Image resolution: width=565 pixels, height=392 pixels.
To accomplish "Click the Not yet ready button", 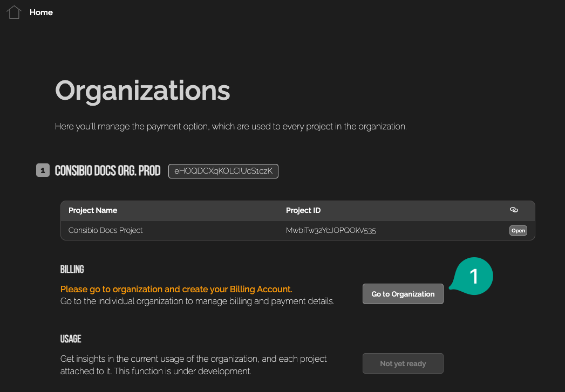I will click(x=403, y=363).
